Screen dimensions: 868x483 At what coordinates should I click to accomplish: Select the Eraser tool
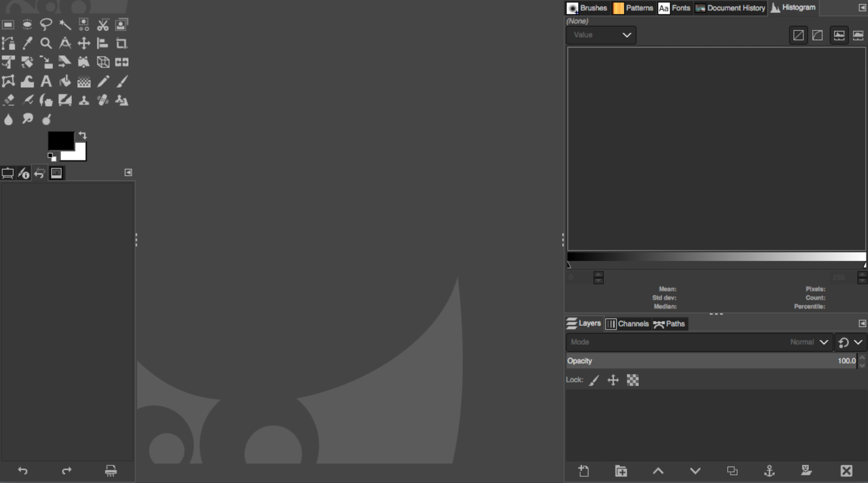pos(8,100)
